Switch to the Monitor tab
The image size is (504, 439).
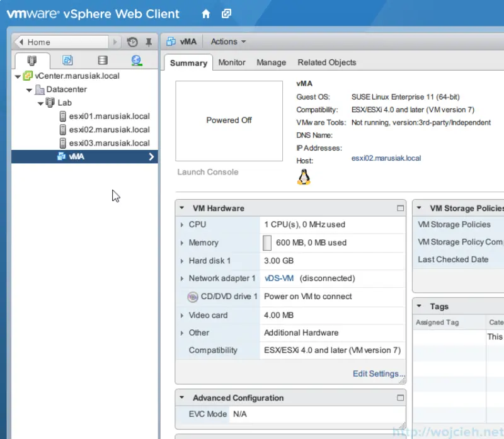point(232,62)
